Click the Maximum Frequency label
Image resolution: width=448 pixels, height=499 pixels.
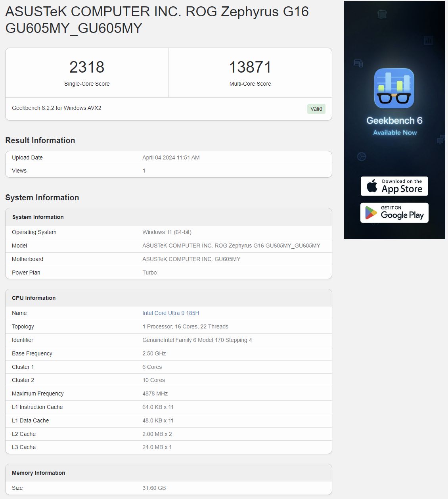click(38, 393)
